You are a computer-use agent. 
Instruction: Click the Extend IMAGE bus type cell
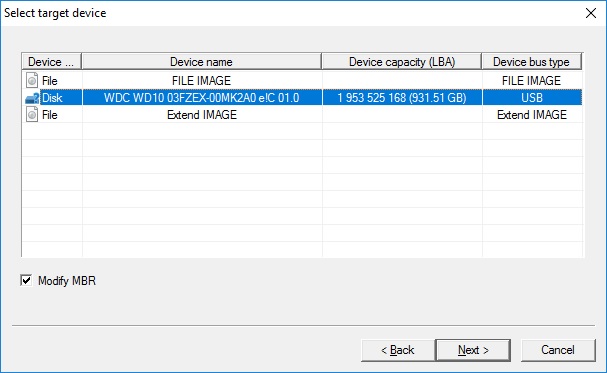click(x=532, y=115)
